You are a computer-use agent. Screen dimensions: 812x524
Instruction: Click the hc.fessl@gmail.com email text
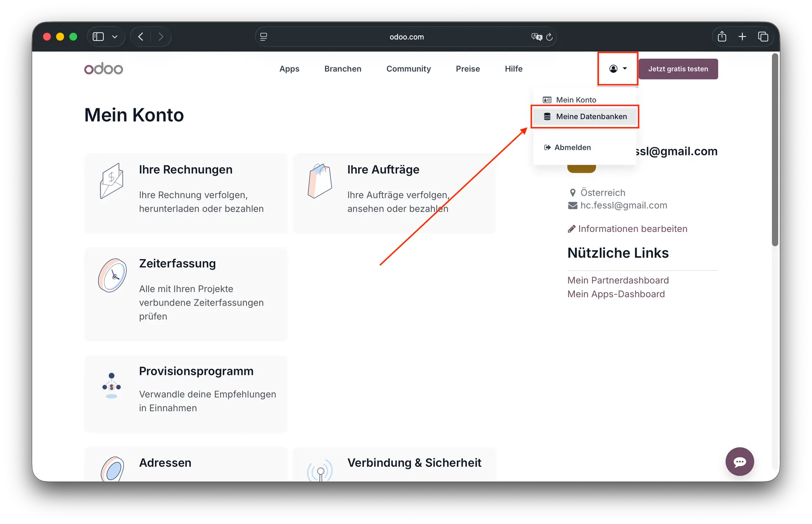pos(624,205)
